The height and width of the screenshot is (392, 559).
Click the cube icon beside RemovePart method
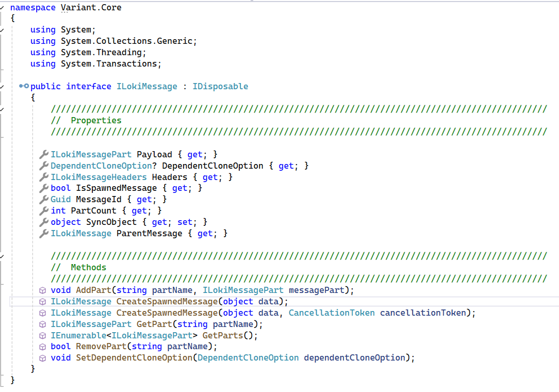[x=43, y=347]
